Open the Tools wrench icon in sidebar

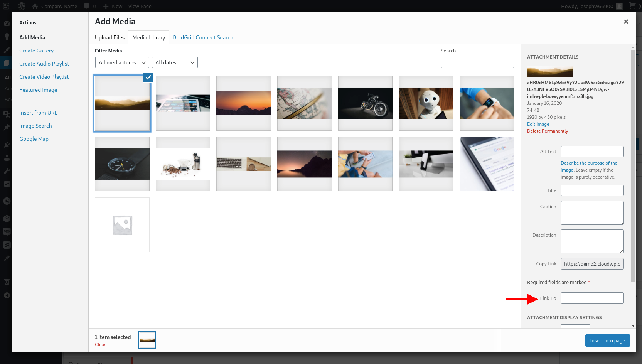tap(7, 170)
